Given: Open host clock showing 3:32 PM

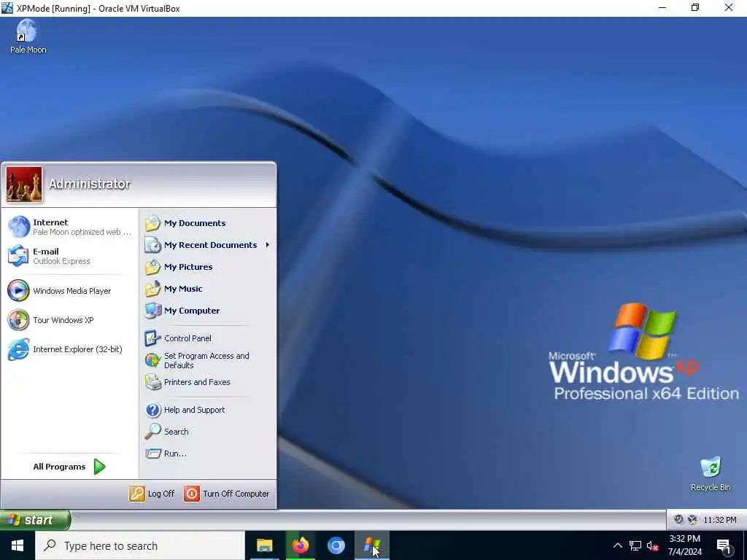Looking at the screenshot, I should tap(684, 545).
